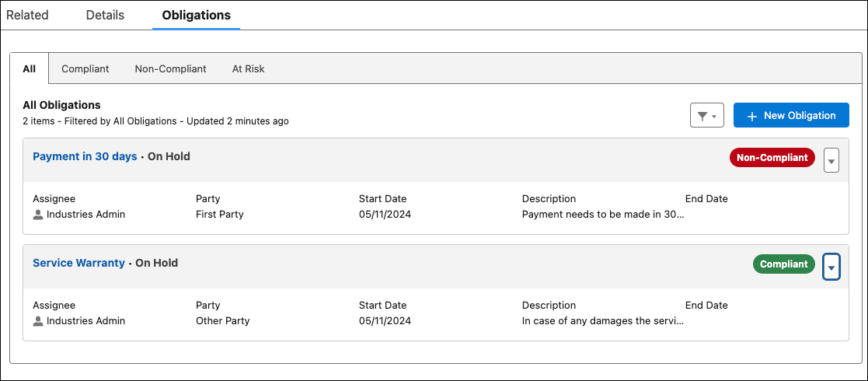Click the green Compliant status badge

783,264
